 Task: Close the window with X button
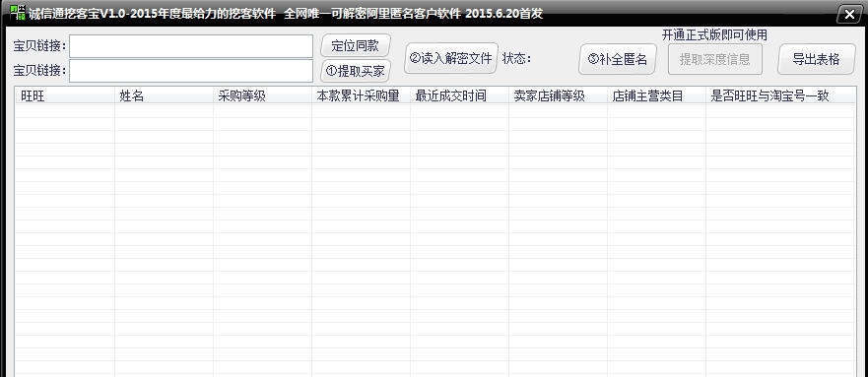pos(849,15)
